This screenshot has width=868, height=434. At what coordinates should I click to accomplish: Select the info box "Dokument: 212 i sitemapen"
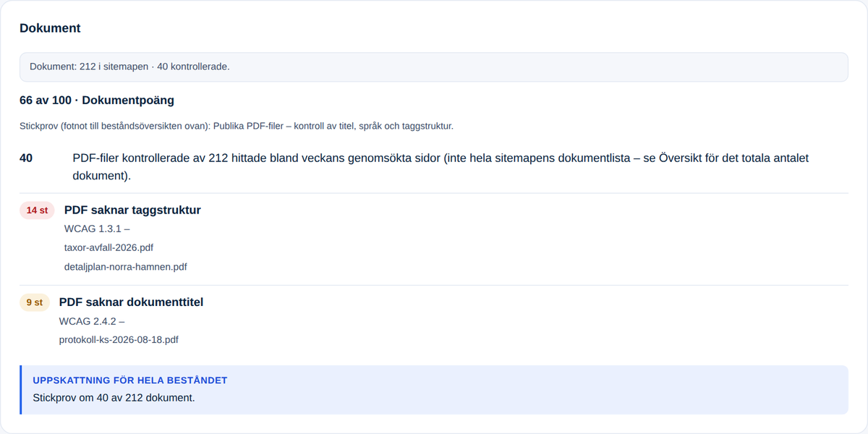tap(434, 67)
